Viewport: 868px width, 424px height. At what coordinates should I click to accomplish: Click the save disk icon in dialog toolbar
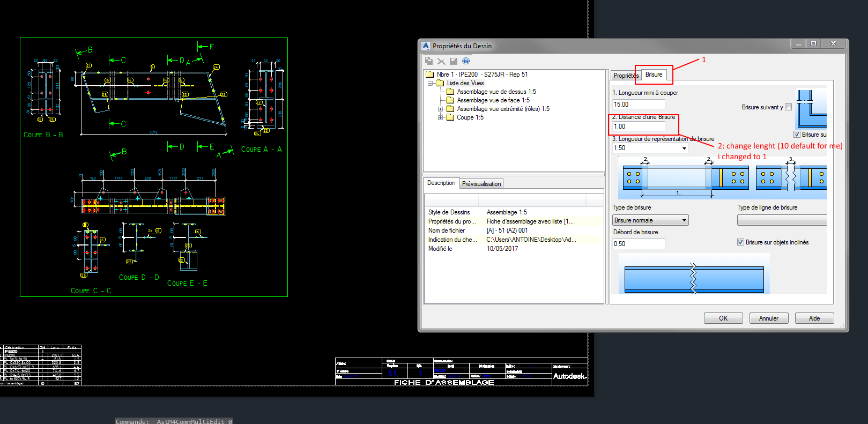(x=454, y=61)
